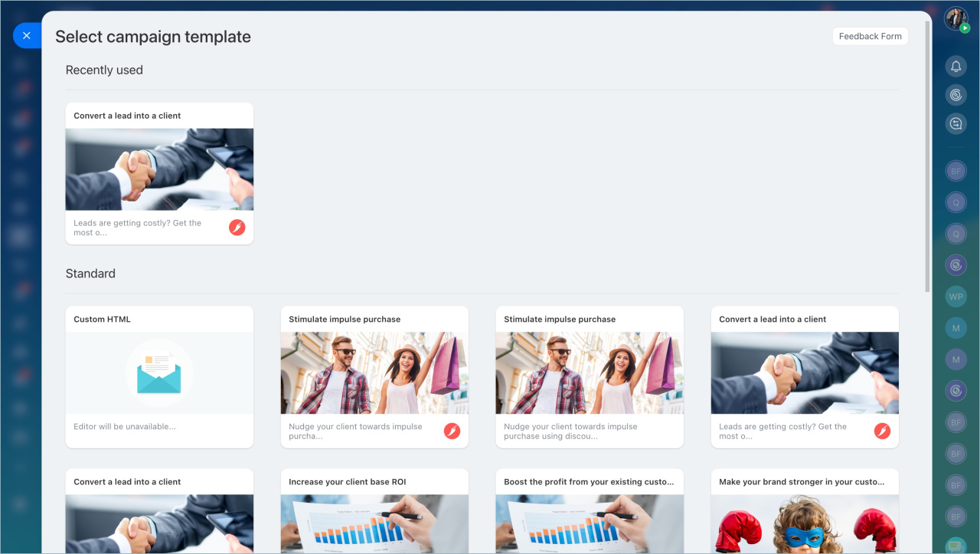Open the second Stimulate impulse purchase template

(x=590, y=375)
